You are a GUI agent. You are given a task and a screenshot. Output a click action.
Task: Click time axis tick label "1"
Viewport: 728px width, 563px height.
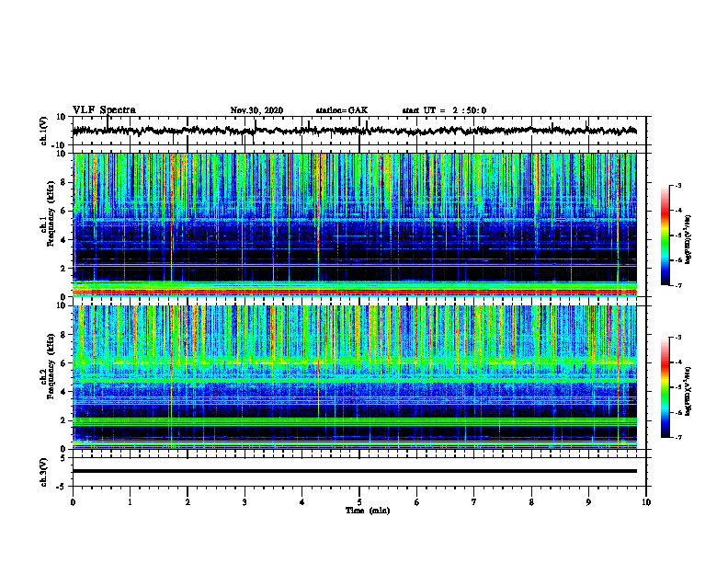point(130,502)
